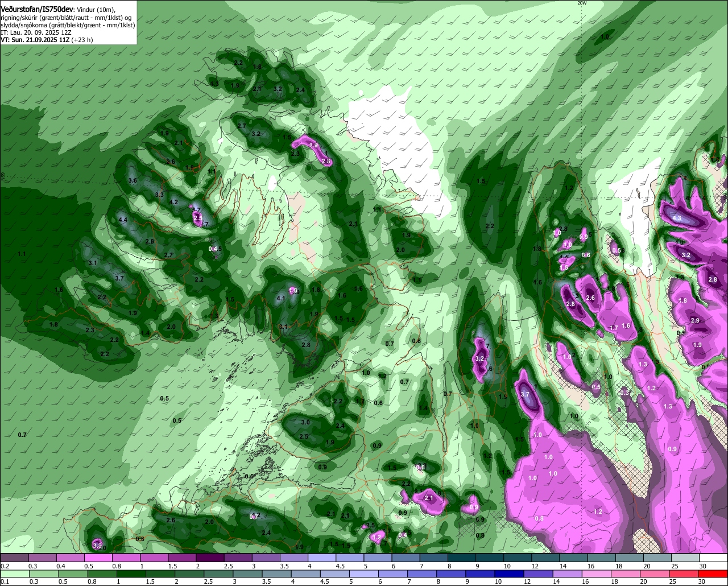Image resolution: width=728 pixels, height=586 pixels.
Task: Click bottom legend red swatch after 30
Action: (714, 573)
